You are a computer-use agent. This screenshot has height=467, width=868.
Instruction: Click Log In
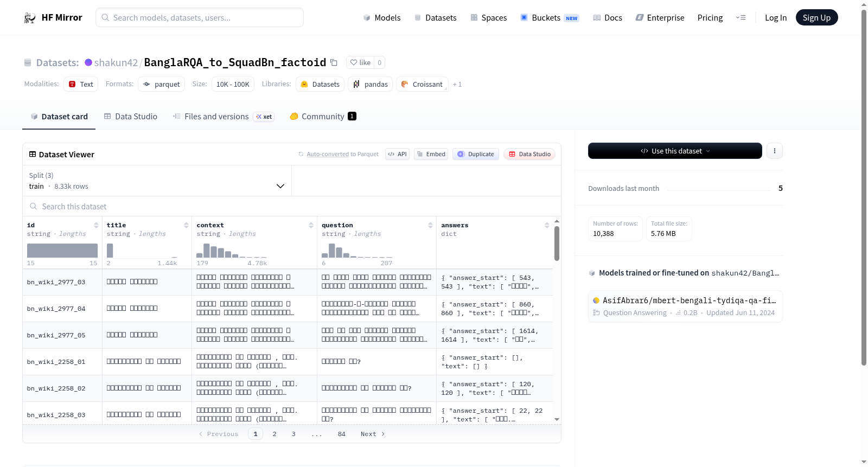[x=776, y=18]
